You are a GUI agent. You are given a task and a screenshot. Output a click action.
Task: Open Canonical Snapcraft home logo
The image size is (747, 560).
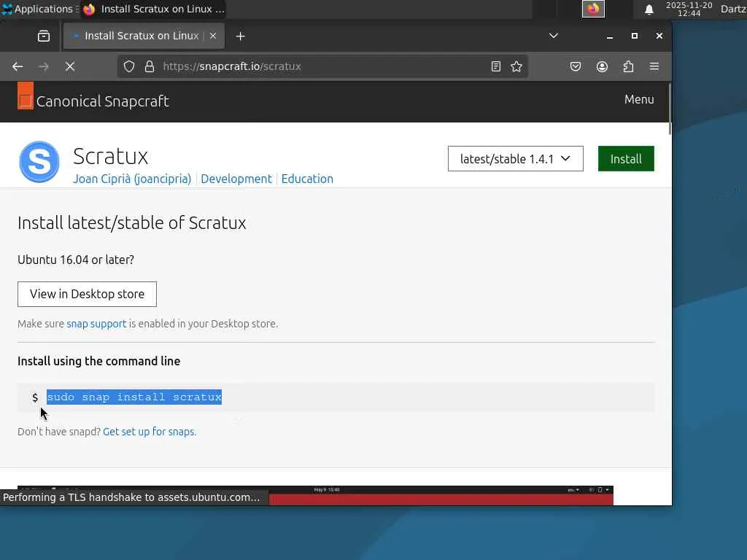point(93,96)
